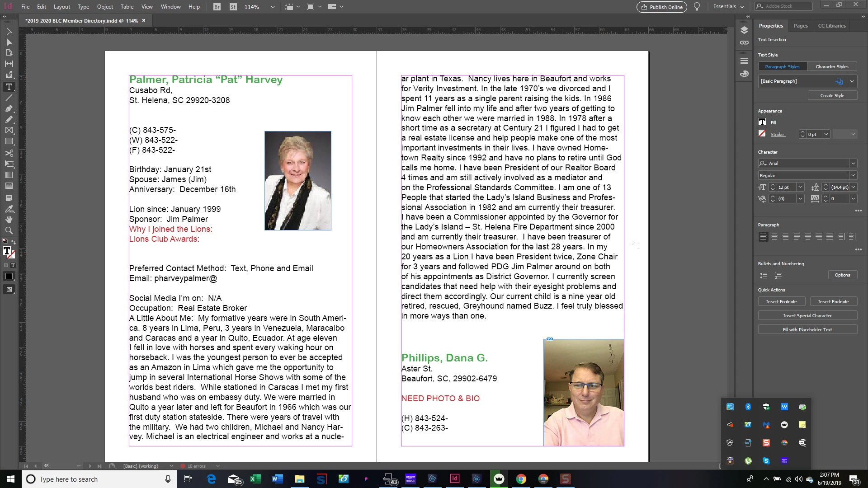Select the Pen tool
The width and height of the screenshot is (868, 488).
tap(9, 108)
